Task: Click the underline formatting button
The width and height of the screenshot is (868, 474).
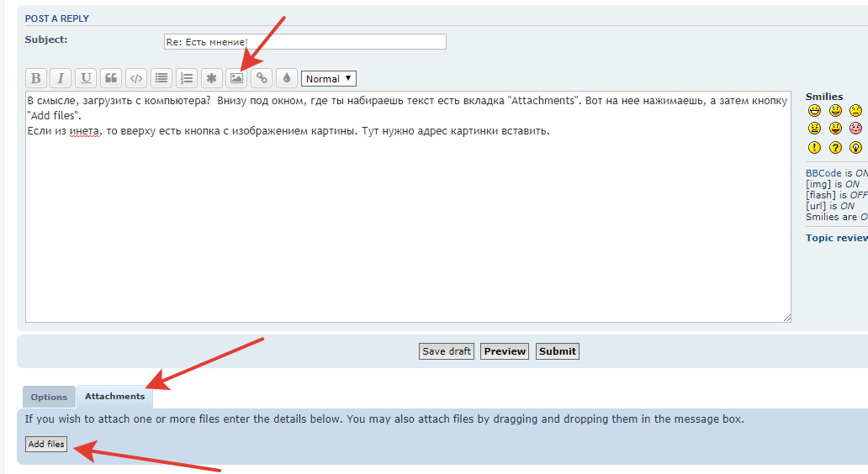Action: [x=86, y=78]
